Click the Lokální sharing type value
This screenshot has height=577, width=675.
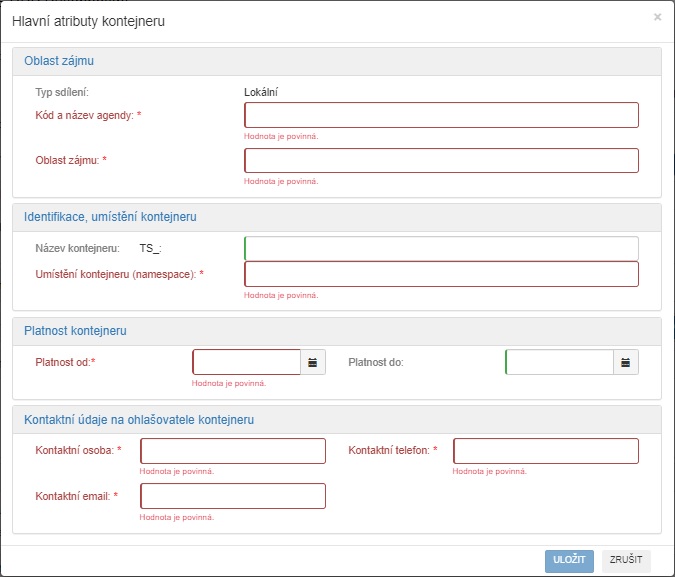tap(261, 92)
